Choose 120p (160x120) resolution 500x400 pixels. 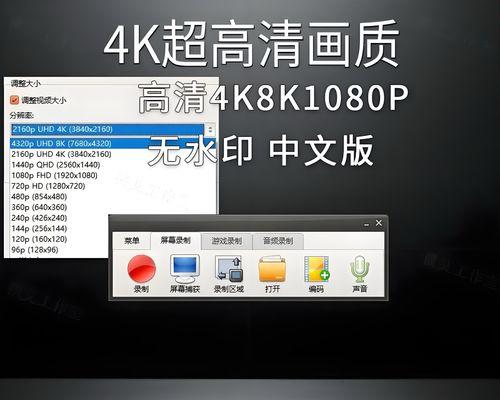[39, 239]
